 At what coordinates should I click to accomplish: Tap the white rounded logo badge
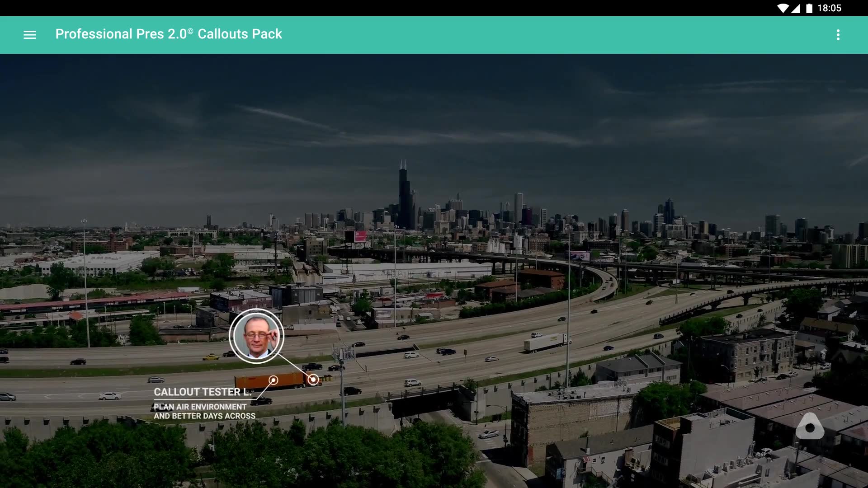click(810, 426)
